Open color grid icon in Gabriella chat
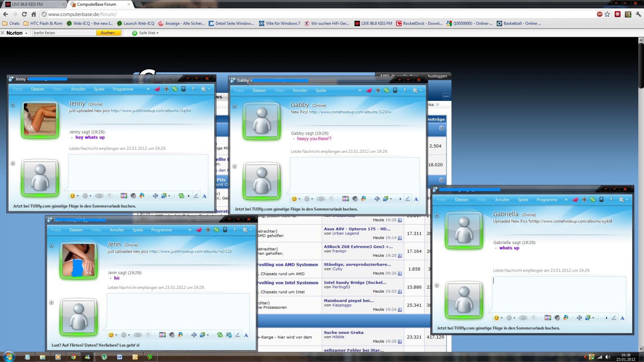 click(548, 318)
